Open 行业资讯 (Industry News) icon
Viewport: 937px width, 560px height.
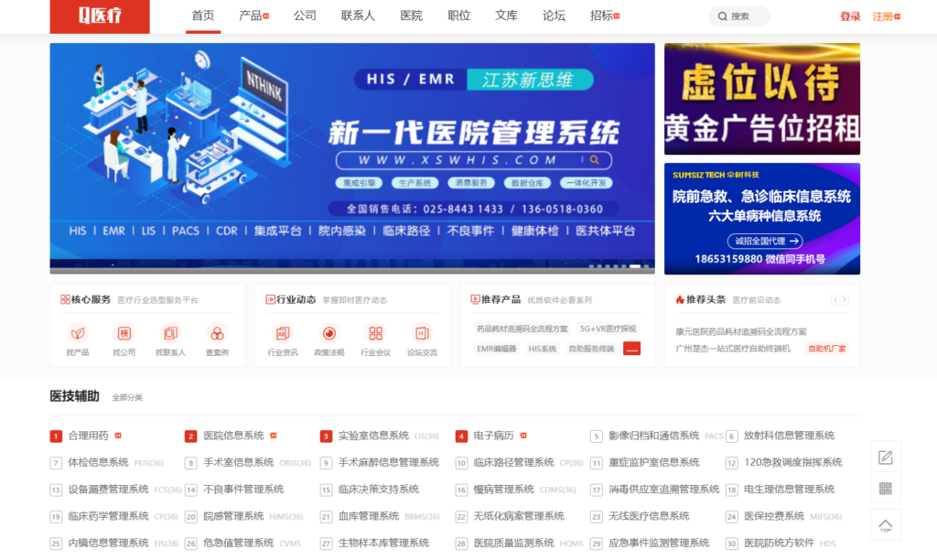[283, 333]
